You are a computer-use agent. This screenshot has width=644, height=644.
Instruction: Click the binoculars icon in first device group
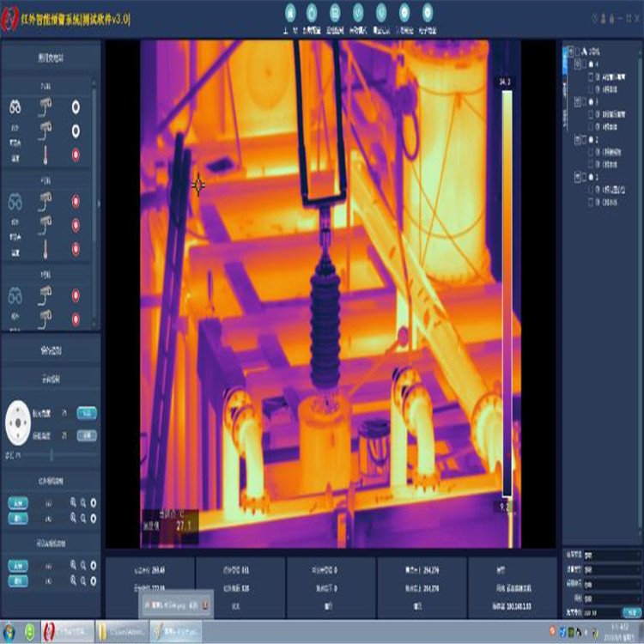point(15,107)
